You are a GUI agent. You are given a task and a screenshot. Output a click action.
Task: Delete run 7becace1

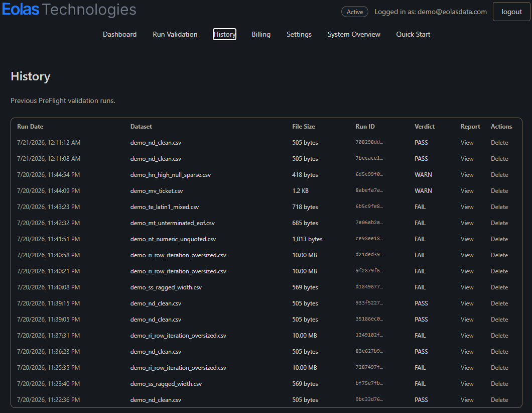pos(499,159)
